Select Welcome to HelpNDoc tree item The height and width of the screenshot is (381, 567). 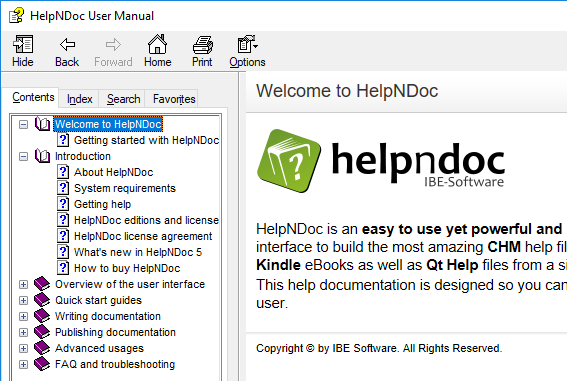click(108, 124)
